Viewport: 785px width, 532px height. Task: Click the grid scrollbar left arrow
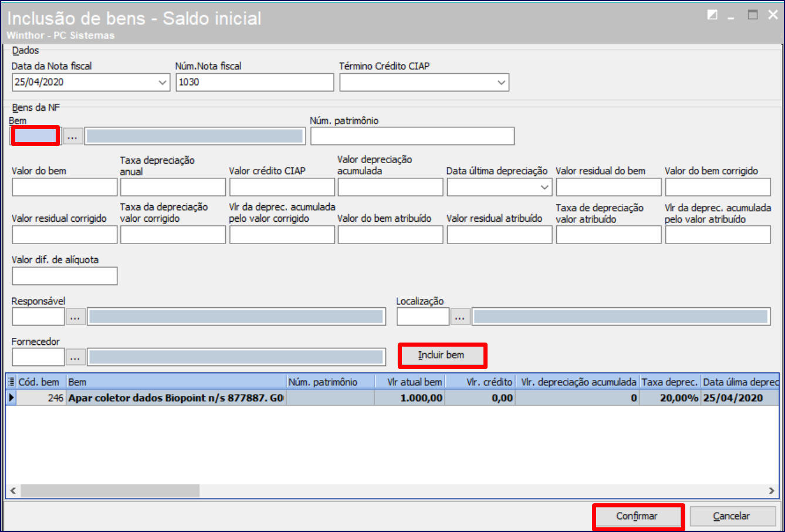click(x=13, y=490)
